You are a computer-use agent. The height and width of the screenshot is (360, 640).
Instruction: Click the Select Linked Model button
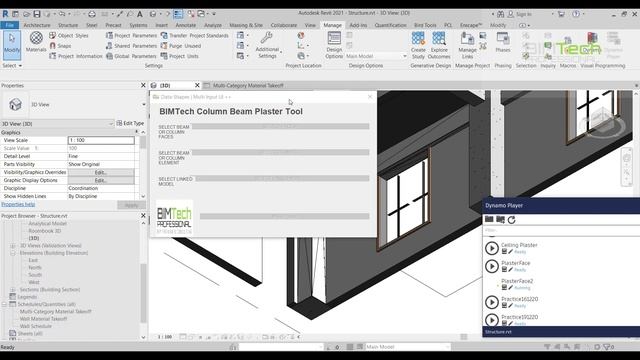point(282,178)
